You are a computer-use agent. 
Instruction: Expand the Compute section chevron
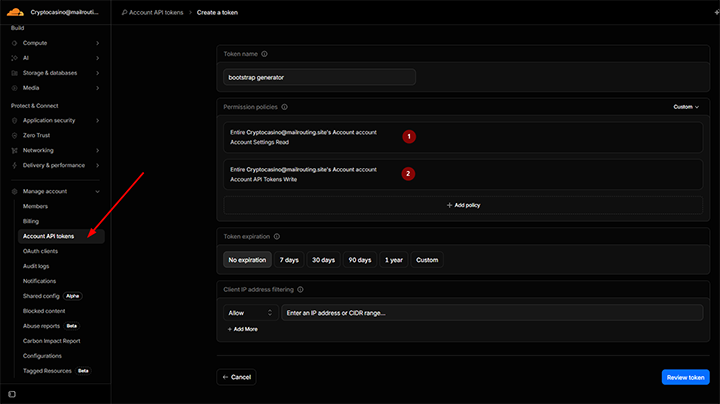pyautogui.click(x=97, y=43)
